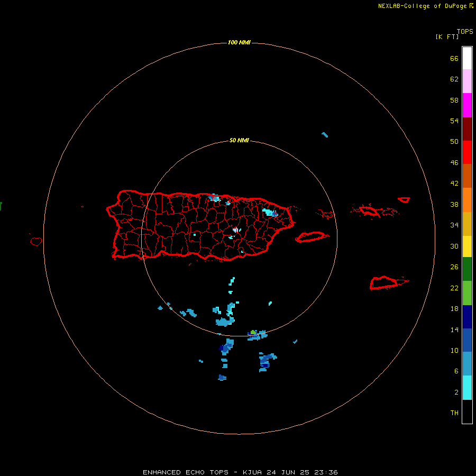Click the dark orange 46 K FT swatch
Image resolution: width=476 pixels, height=476 pixels.
click(467, 176)
